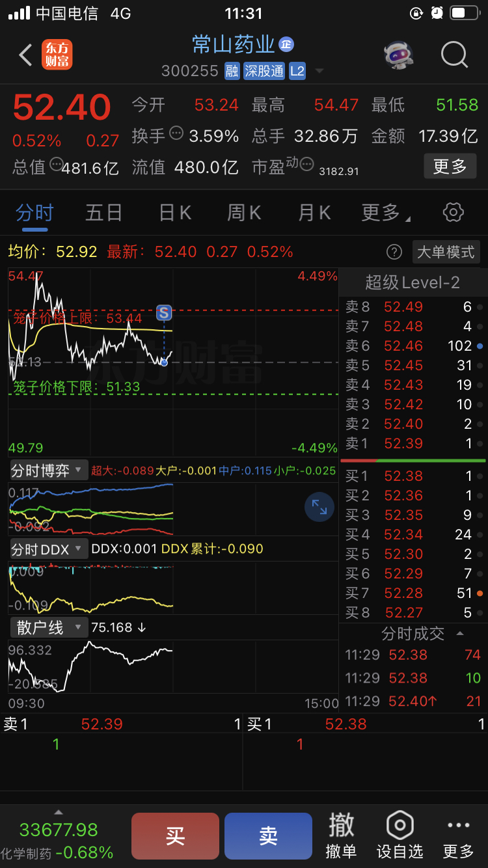Select the 卖1 order row at 52.39
This screenshot has height=868, width=488.
tap(413, 444)
